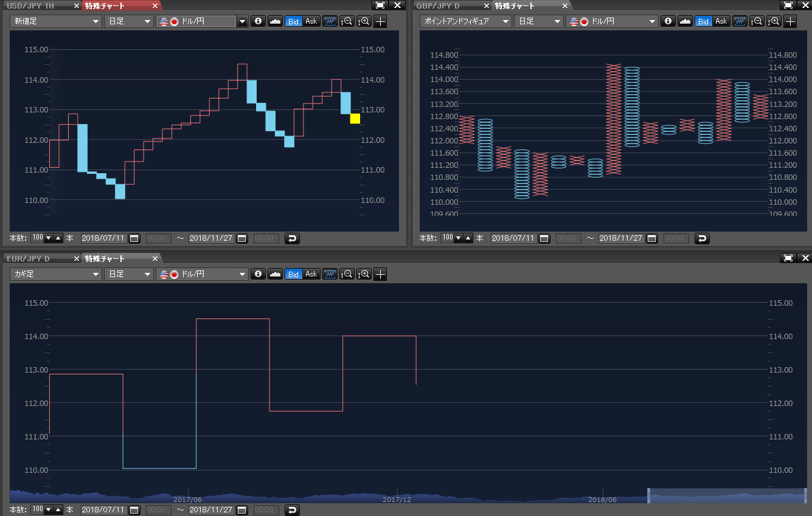Enable crosshair cursor in 新値足 chart
Viewport: 812px width, 516px height.
pos(380,21)
